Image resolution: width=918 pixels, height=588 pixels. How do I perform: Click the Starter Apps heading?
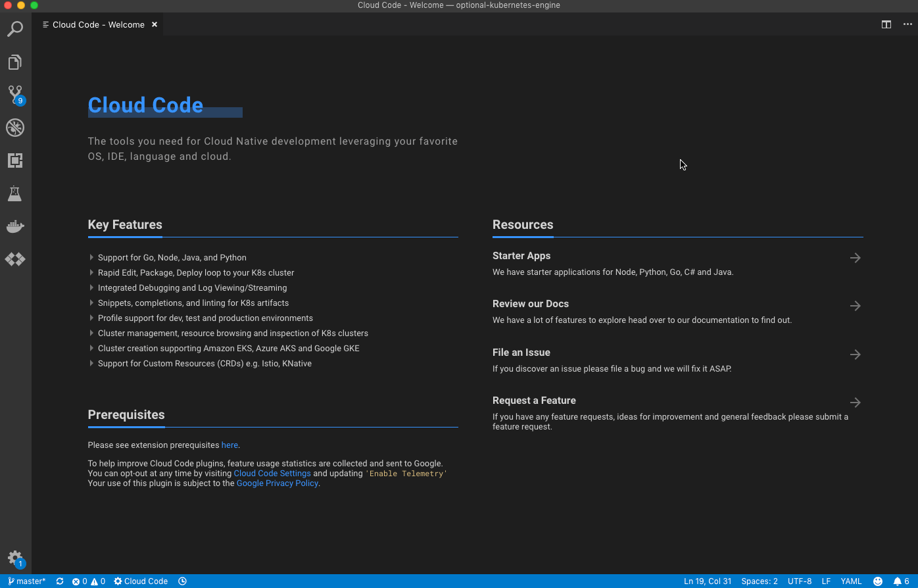tap(521, 256)
